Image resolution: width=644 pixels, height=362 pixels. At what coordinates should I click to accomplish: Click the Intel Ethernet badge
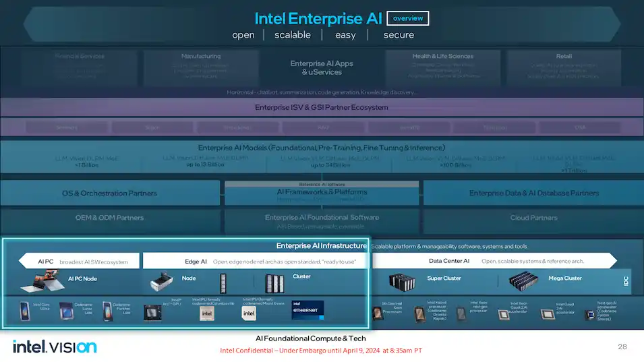point(308,310)
